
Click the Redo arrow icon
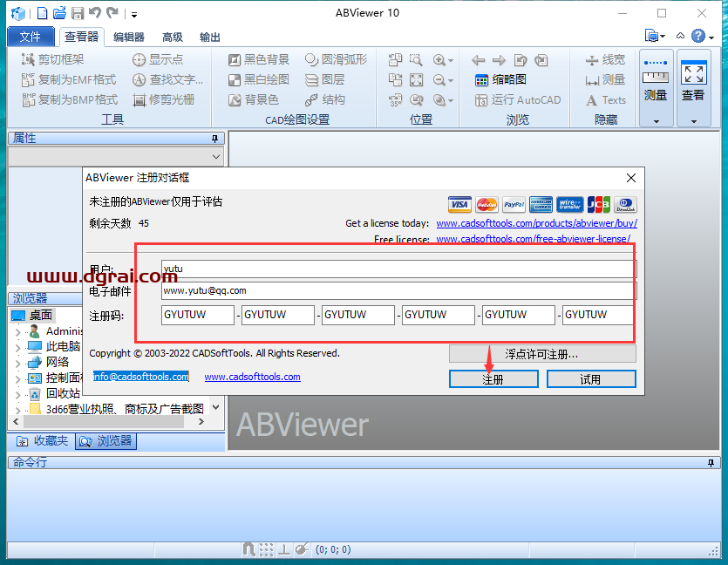(x=112, y=12)
